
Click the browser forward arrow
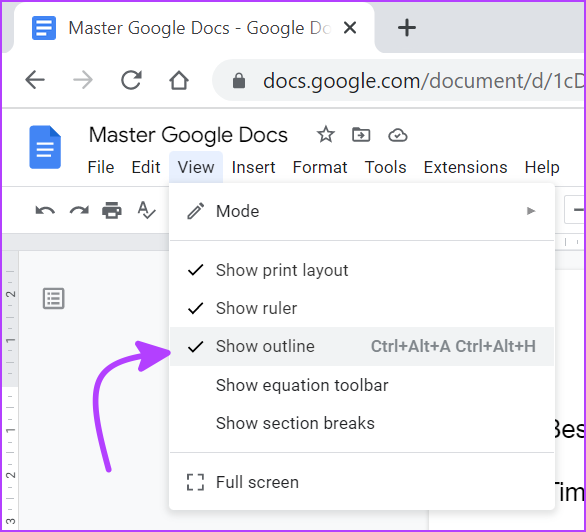coord(83,80)
